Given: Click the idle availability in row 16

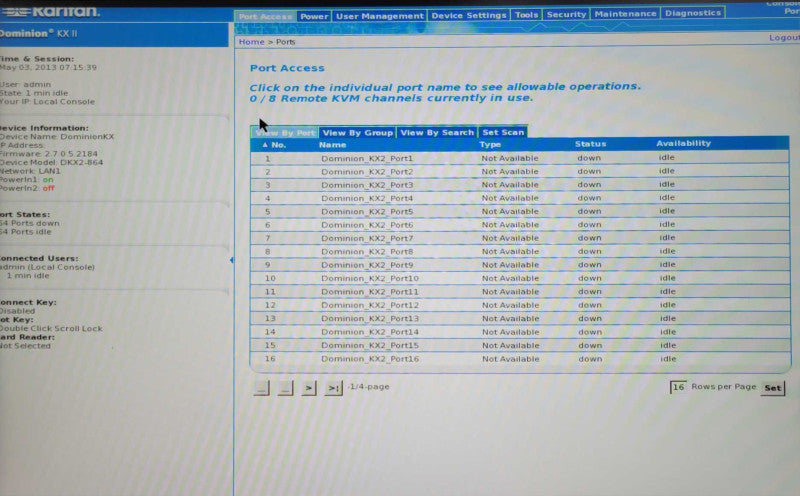Looking at the screenshot, I should pyautogui.click(x=668, y=359).
